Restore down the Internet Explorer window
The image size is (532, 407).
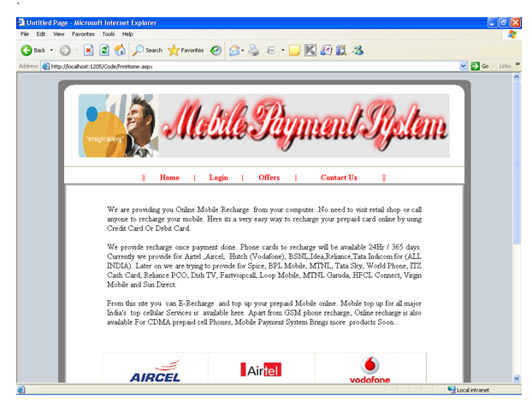(504, 23)
